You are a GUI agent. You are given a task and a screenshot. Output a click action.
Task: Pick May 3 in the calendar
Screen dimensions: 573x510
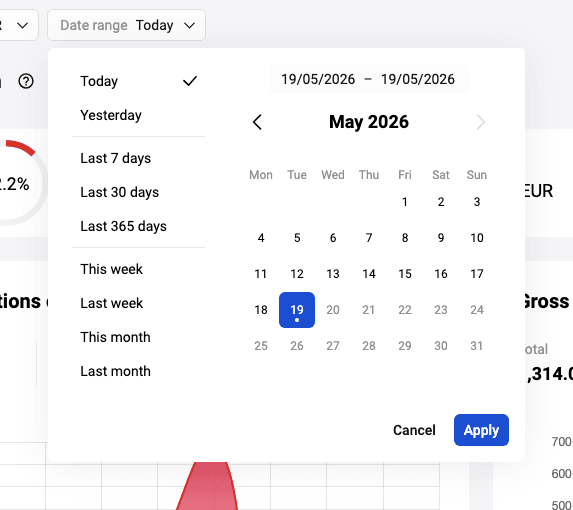(477, 202)
